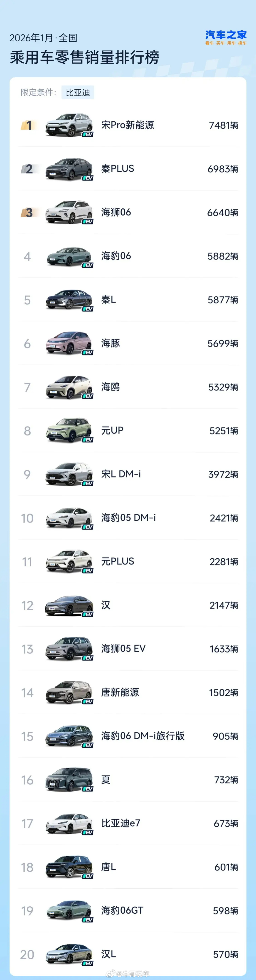Click the EV badge on 秦PLUS
Viewport: 256px width, 980px height.
(x=88, y=178)
